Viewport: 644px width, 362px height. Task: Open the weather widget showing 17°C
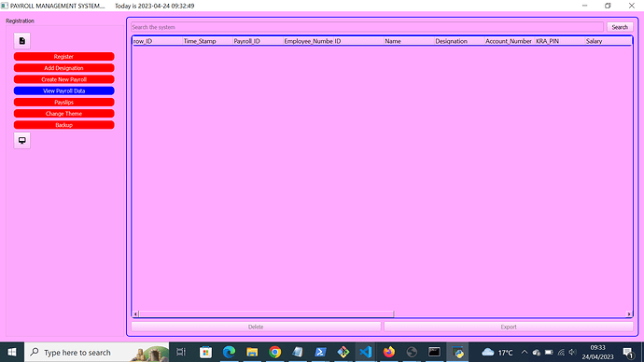tap(497, 352)
